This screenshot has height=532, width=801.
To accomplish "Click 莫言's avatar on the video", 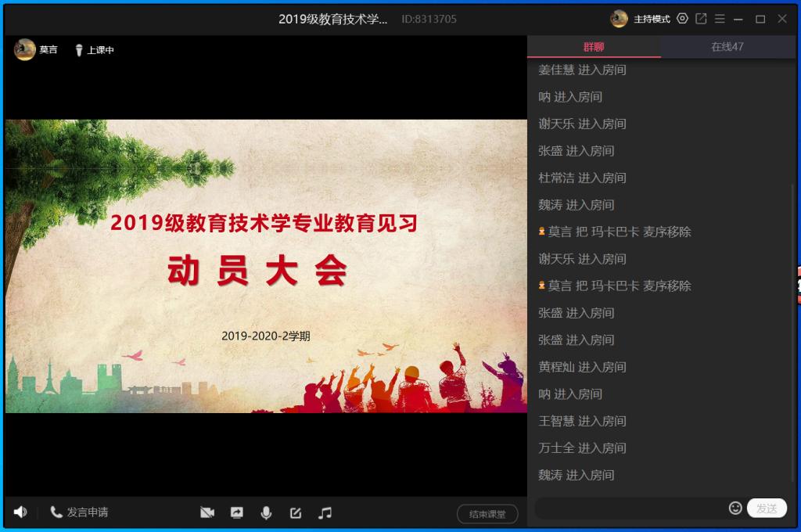I will (x=25, y=49).
